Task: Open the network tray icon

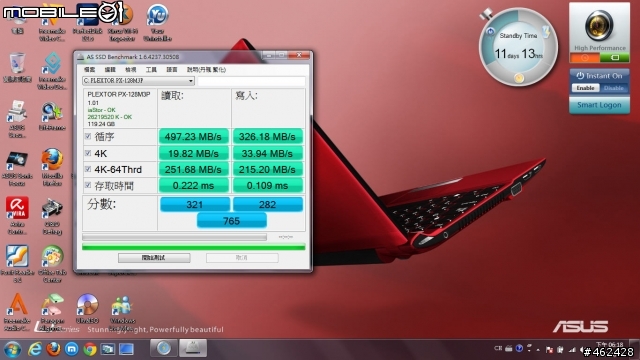Action: [x=572, y=349]
